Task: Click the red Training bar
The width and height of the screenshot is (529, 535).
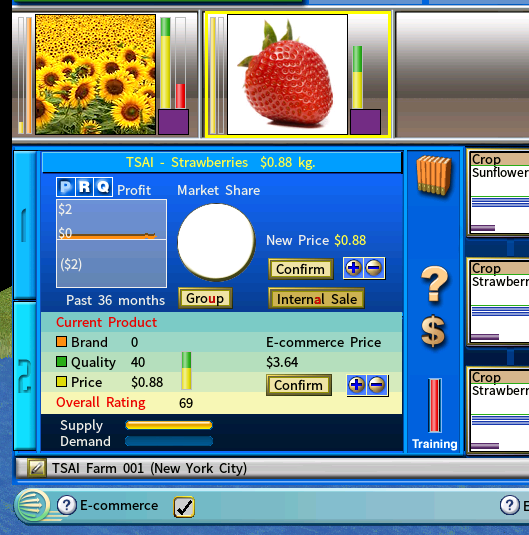Action: [x=434, y=405]
